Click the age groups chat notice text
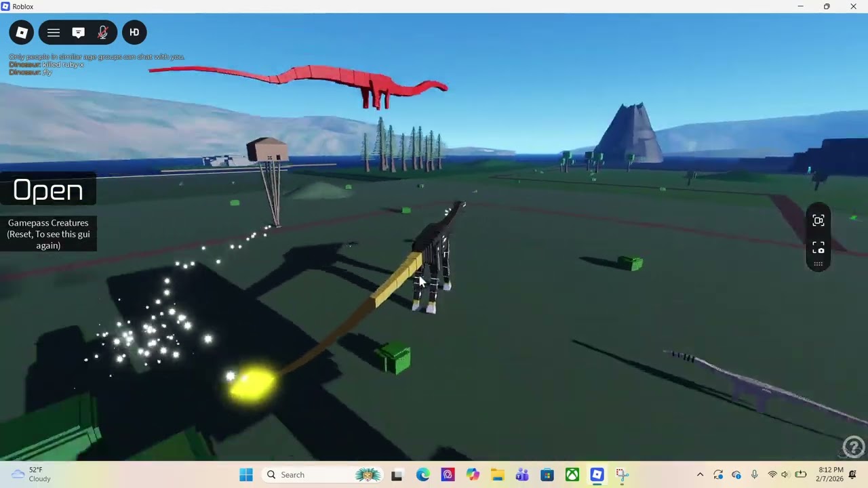 (x=96, y=57)
